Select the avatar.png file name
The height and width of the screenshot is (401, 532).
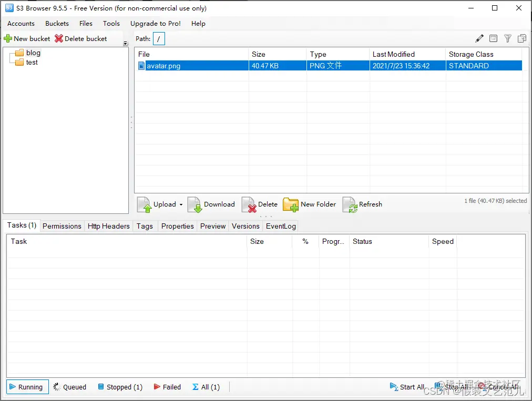(163, 66)
